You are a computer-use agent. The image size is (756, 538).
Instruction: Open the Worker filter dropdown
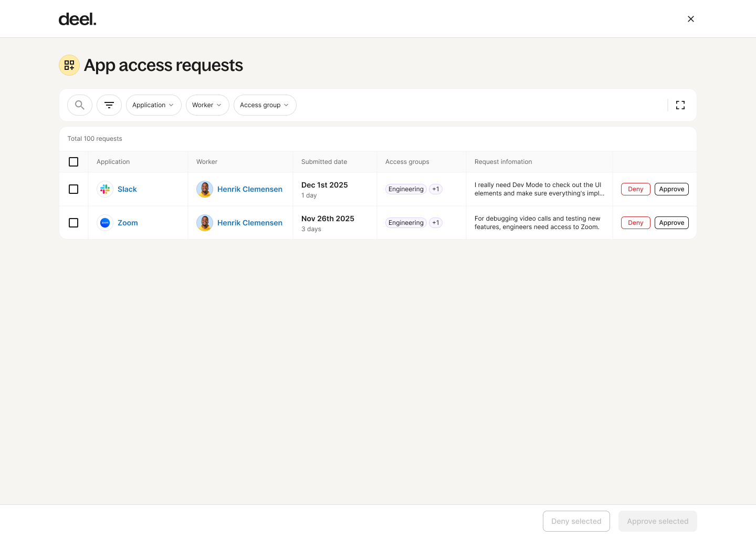click(207, 105)
